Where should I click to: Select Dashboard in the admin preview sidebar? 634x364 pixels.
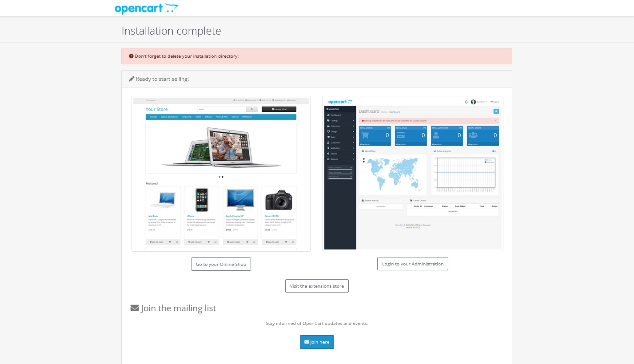click(335, 115)
